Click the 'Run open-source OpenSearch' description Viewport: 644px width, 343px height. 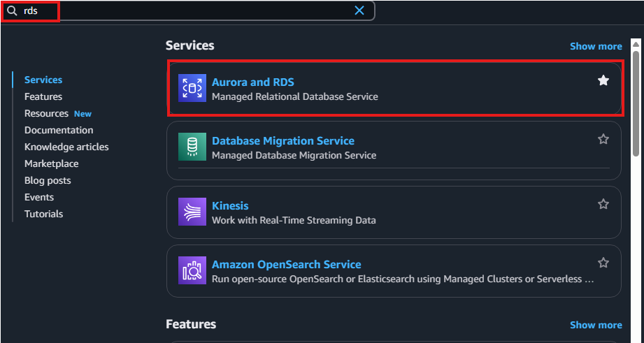[x=403, y=279]
